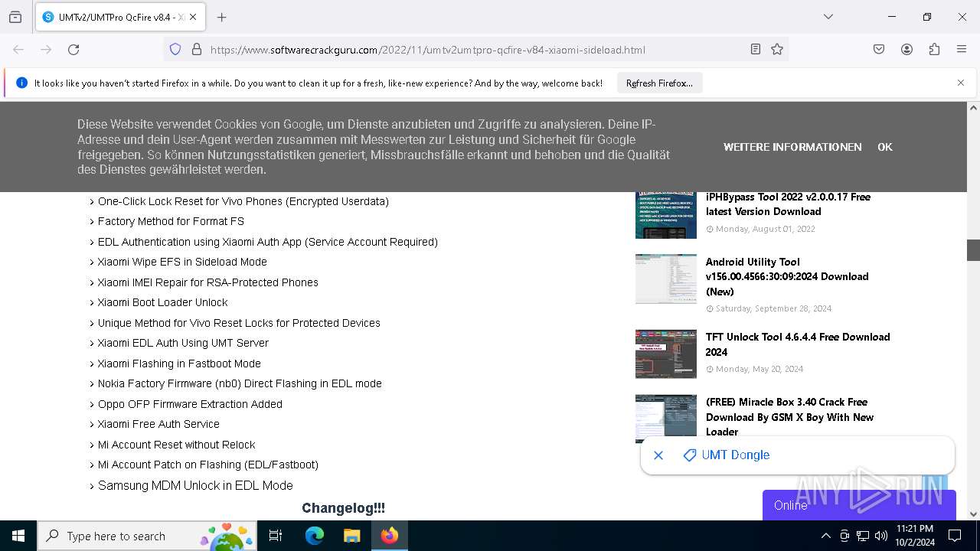The width and height of the screenshot is (980, 551).
Task: Select 'Mi Account Reset without Relock' text
Action: (177, 445)
